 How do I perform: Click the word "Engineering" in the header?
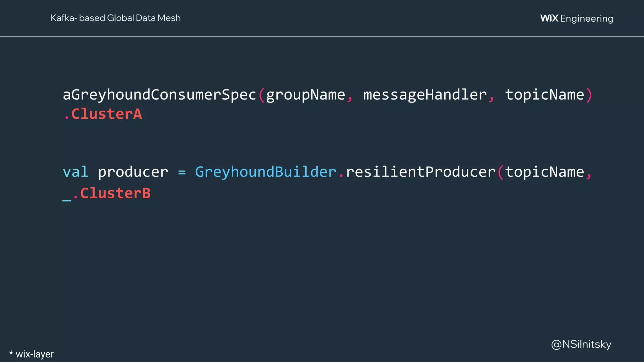pyautogui.click(x=586, y=19)
